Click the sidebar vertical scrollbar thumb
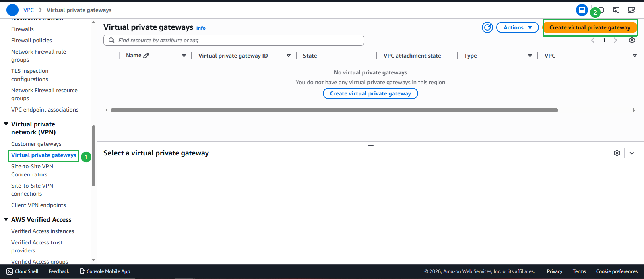This screenshot has height=279, width=644. point(94,156)
